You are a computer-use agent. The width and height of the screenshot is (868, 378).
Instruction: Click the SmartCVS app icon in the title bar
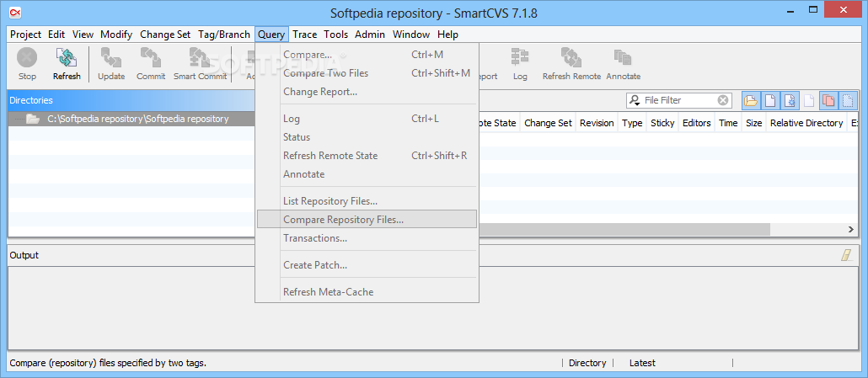point(15,11)
